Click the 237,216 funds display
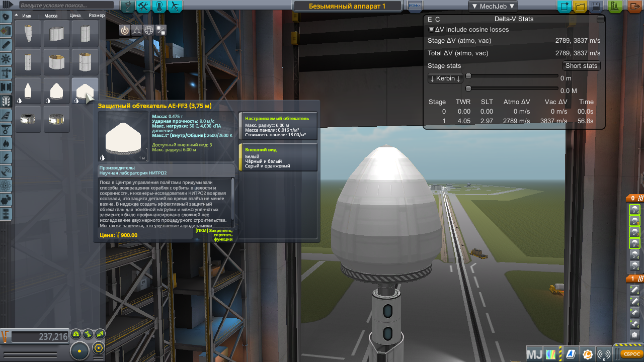The image size is (644, 362). tap(40, 337)
